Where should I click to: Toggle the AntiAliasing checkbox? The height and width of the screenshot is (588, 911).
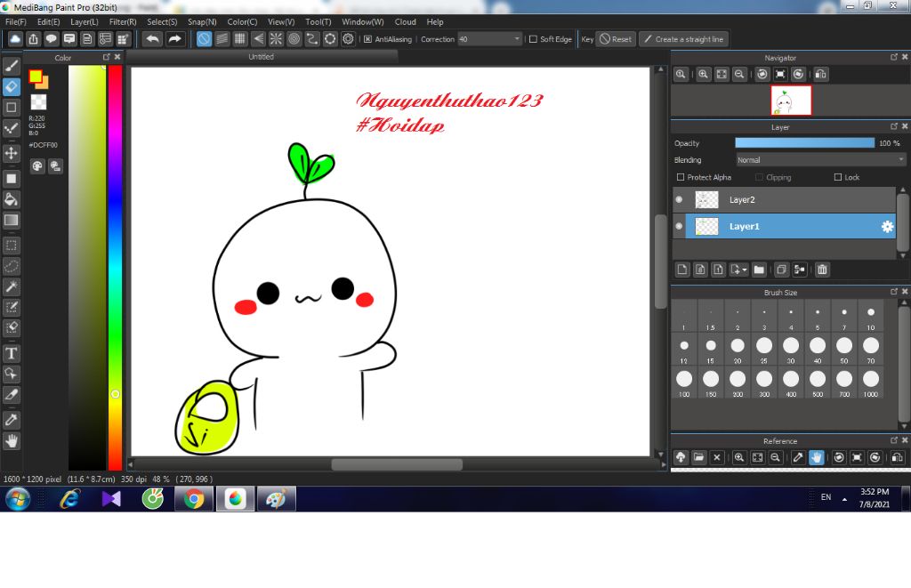[x=368, y=39]
